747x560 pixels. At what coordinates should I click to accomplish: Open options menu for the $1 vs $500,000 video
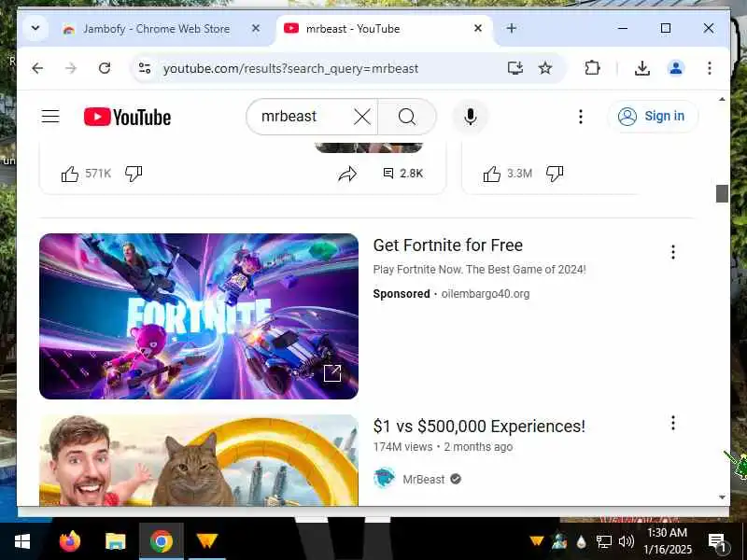coord(673,423)
